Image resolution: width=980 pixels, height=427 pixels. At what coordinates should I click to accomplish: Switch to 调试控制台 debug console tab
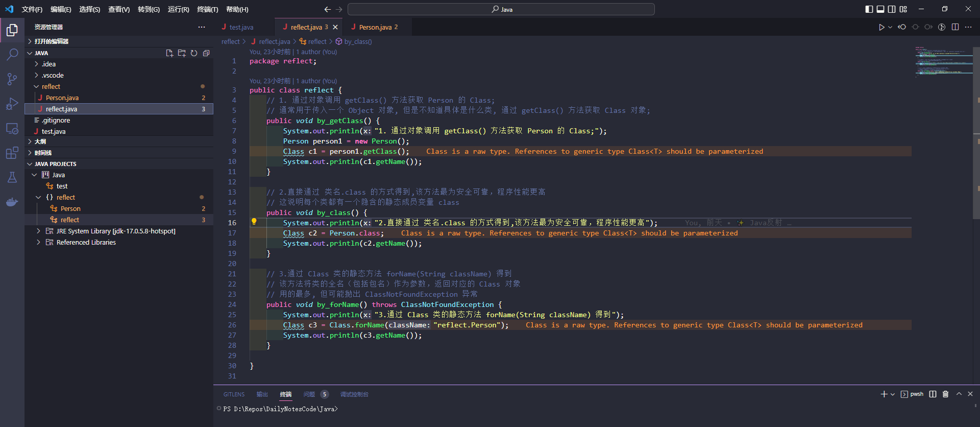pos(354,394)
